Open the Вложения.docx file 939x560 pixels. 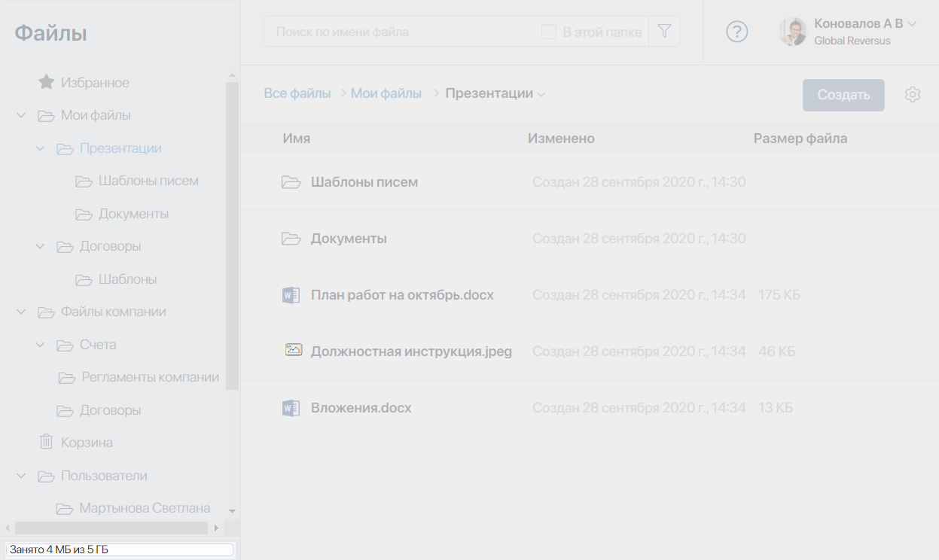coord(361,408)
